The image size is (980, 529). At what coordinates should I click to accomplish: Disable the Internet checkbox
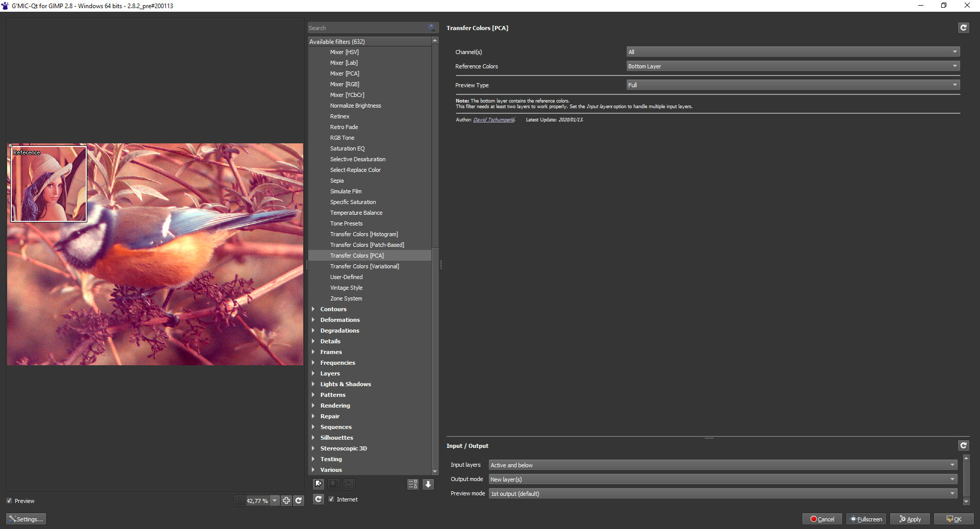(332, 499)
